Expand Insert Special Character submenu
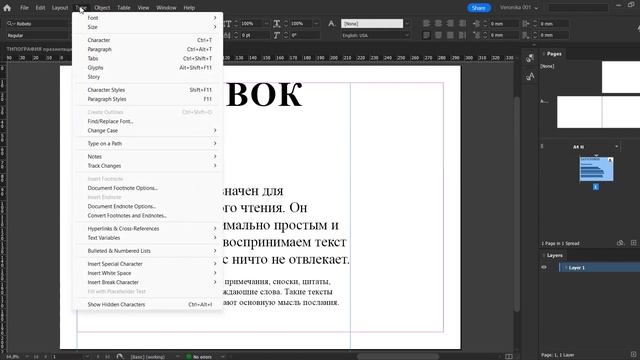Viewport: 640px width, 360px height. pos(148,264)
